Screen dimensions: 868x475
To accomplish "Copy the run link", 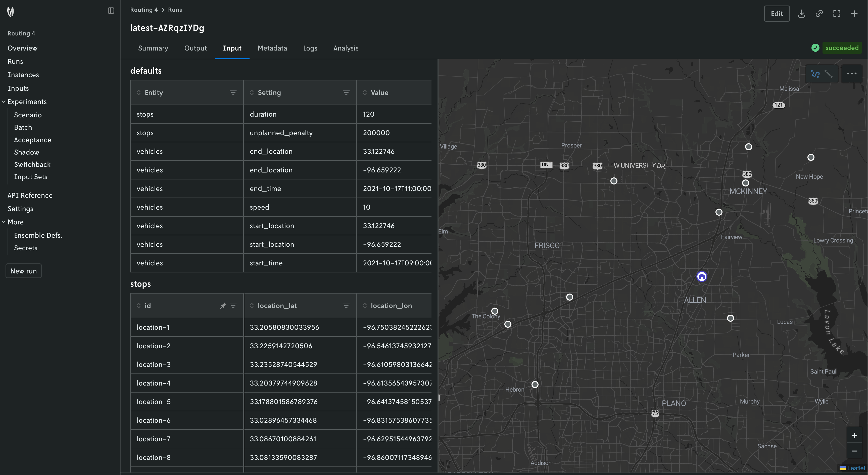I will 819,14.
